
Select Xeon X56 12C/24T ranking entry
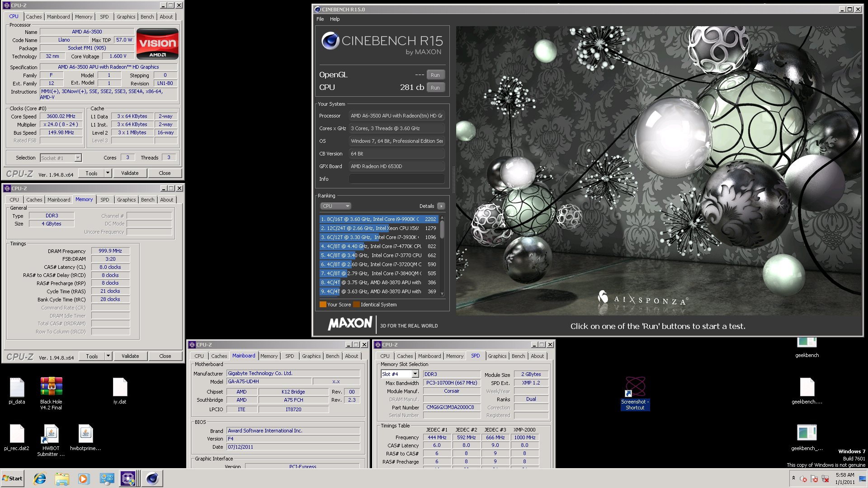[378, 228]
